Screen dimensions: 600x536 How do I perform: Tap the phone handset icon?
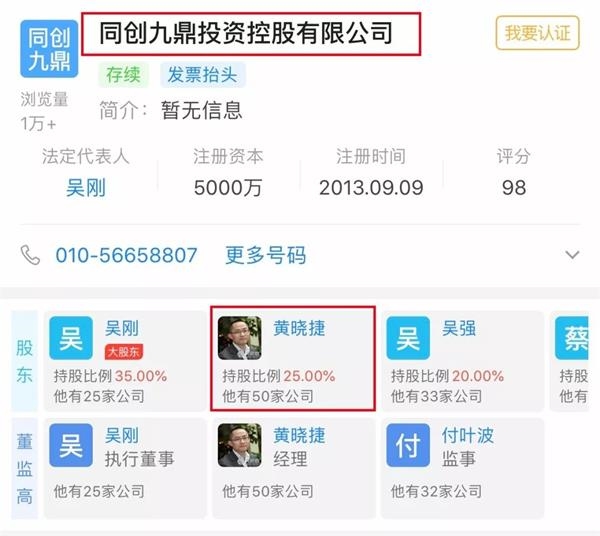(x=30, y=255)
